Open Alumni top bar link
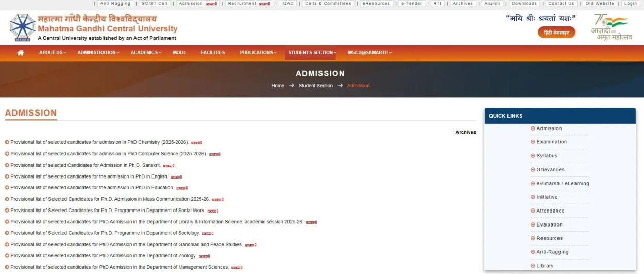Viewport: 644px width, 274px height. 492,4
